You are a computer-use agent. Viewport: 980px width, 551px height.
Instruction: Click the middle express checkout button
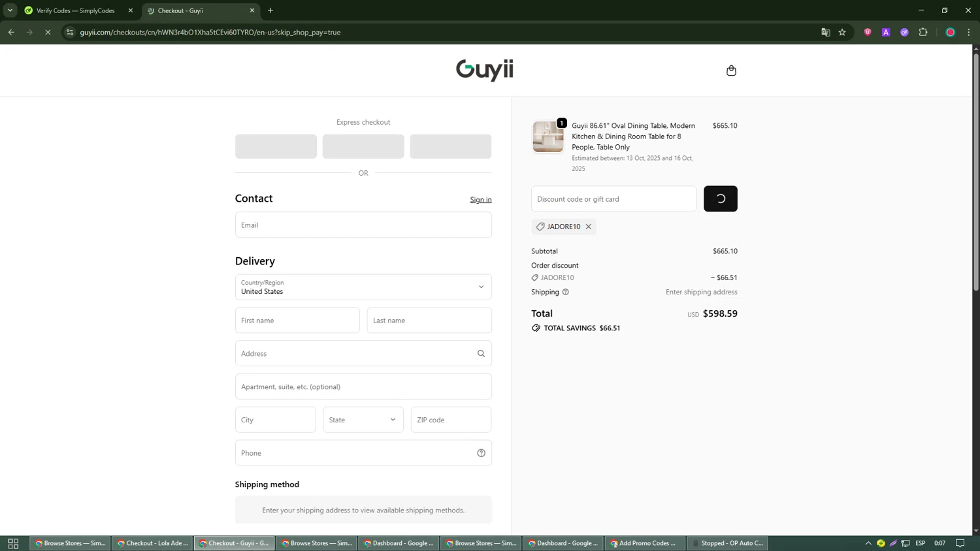pos(363,146)
